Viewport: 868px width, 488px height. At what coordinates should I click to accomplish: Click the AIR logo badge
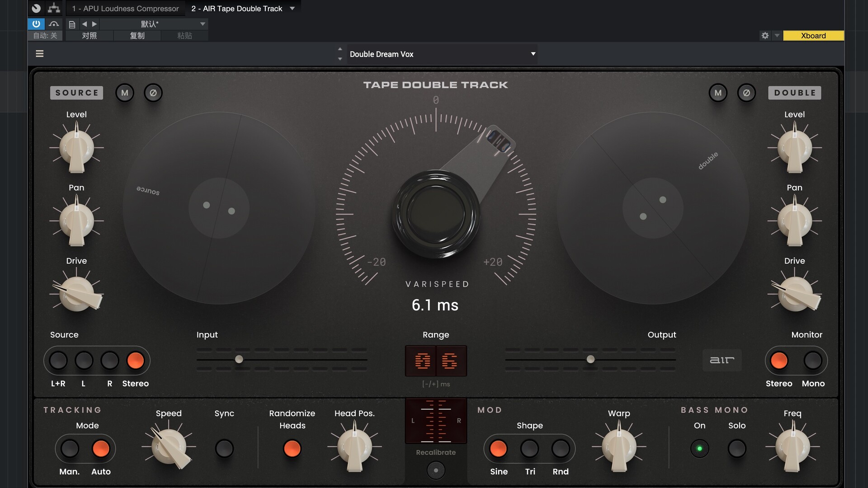722,360
